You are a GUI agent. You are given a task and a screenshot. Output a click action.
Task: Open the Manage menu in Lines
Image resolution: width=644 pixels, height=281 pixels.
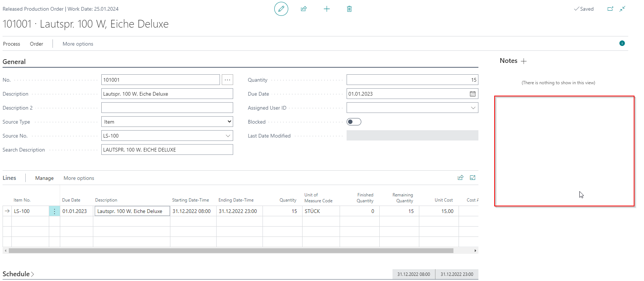[x=44, y=178]
